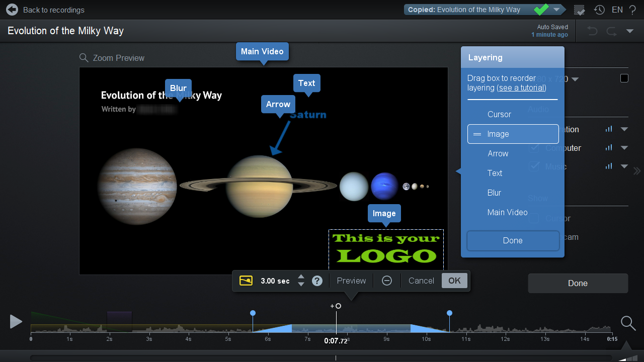This screenshot has width=644, height=362.
Task: Click the side panel Done button
Action: [x=578, y=283]
